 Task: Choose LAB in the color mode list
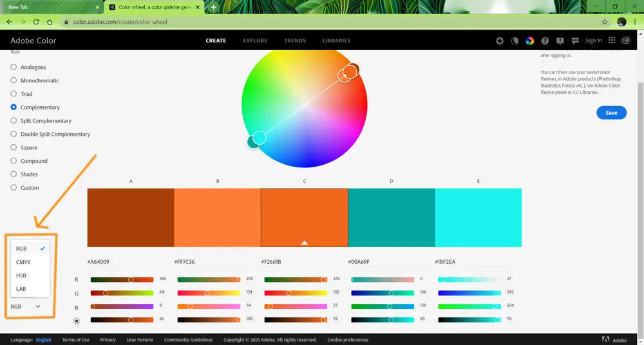coord(30,289)
